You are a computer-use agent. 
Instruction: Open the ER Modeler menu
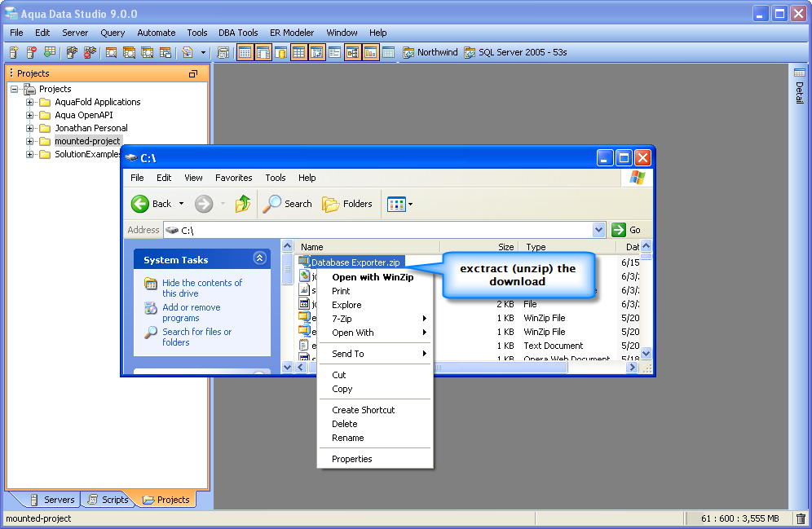pos(292,33)
